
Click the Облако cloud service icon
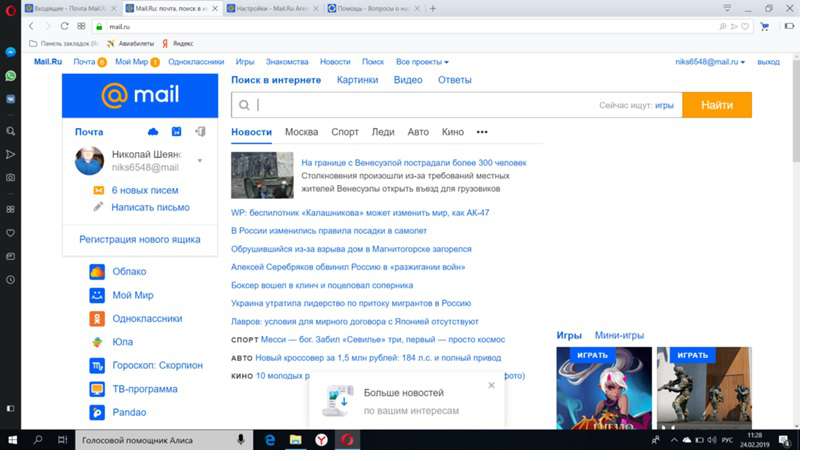point(97,272)
